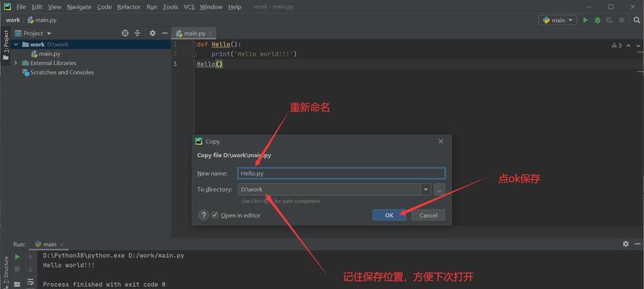Open the File menu
Viewport: 644px width, 289px height.
click(x=21, y=7)
